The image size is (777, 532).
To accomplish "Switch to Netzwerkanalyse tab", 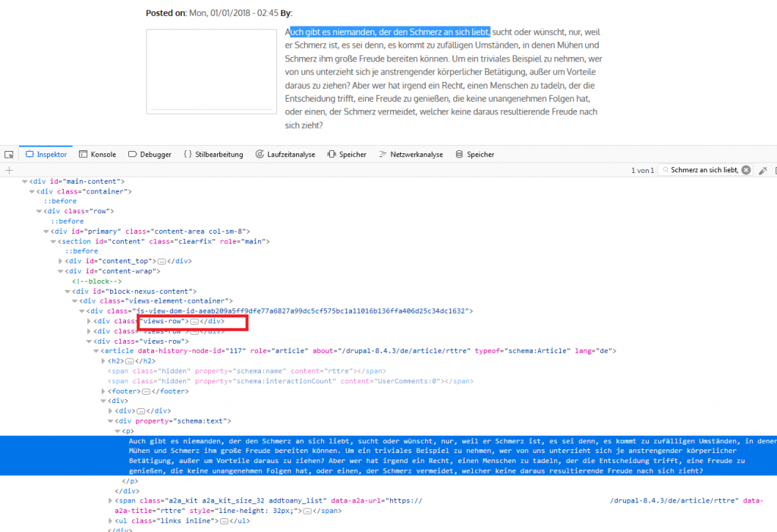I will [410, 155].
